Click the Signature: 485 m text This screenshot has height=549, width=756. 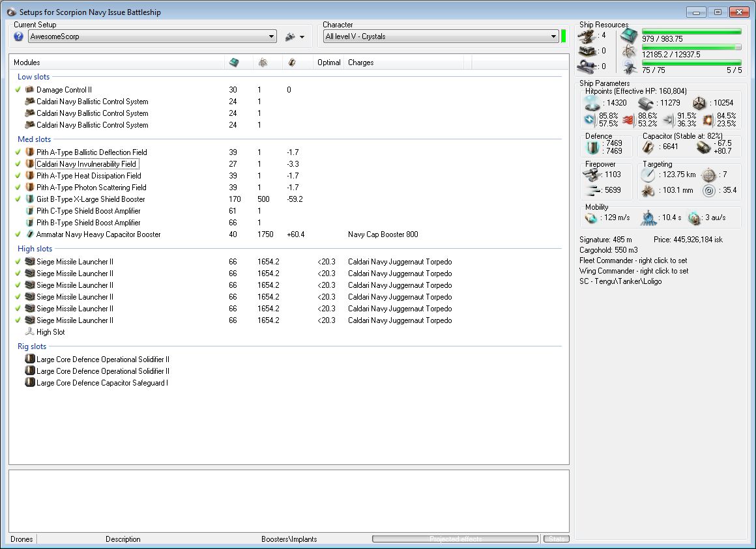(605, 240)
